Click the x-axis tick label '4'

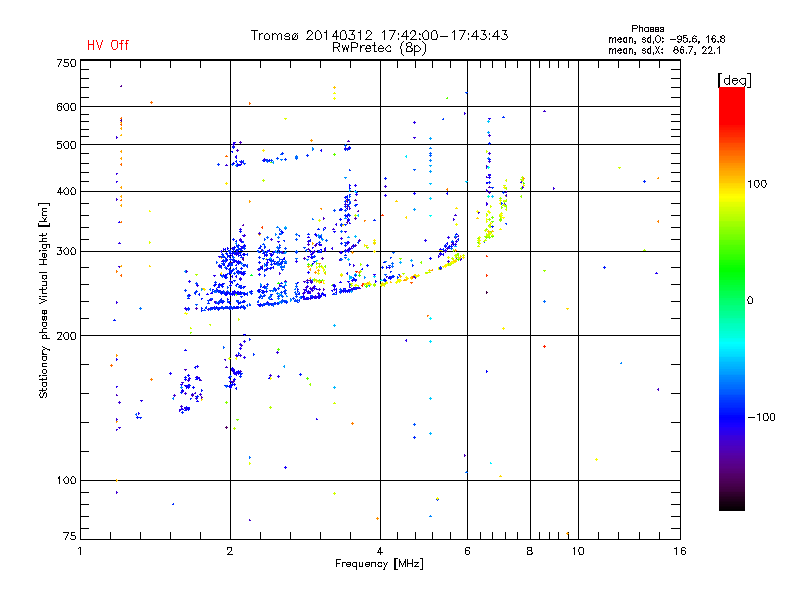380,551
